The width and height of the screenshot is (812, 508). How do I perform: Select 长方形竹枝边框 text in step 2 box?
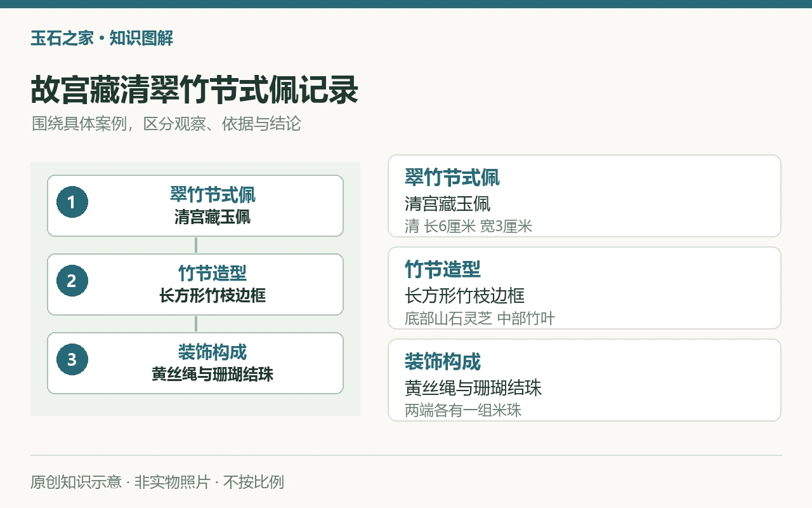213,296
